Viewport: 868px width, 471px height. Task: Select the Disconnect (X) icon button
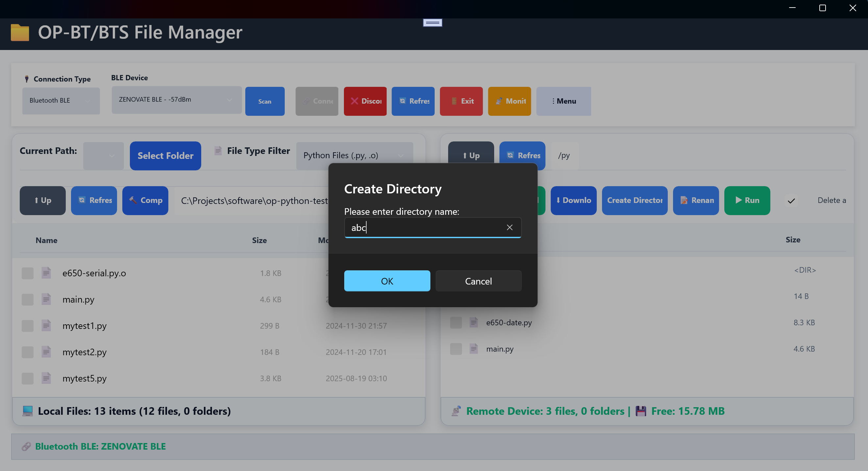354,101
